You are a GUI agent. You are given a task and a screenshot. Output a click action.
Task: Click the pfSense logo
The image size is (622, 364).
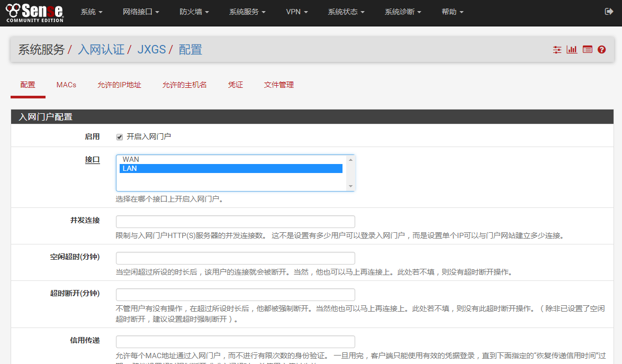(x=34, y=12)
